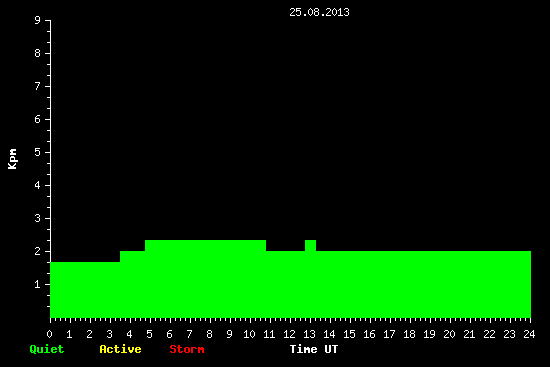Click the 9 on the Kpm axis
The width and height of the screenshot is (550, 367).
[38, 20]
